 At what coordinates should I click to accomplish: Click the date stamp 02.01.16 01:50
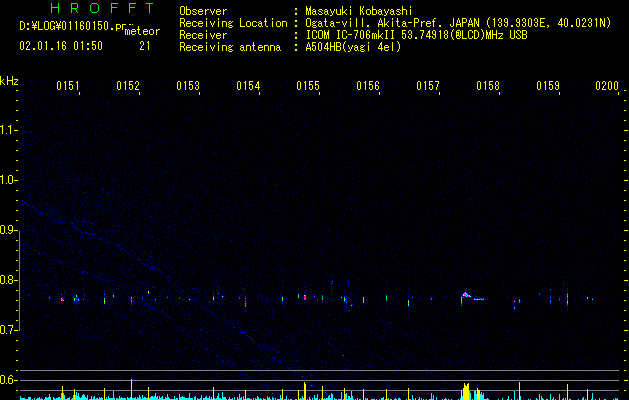[x=61, y=46]
